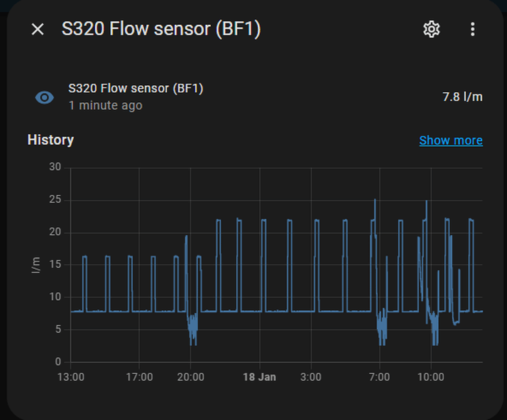
Task: Click the dialog title S320 Flow sensor (BF1)
Action: coord(161,29)
